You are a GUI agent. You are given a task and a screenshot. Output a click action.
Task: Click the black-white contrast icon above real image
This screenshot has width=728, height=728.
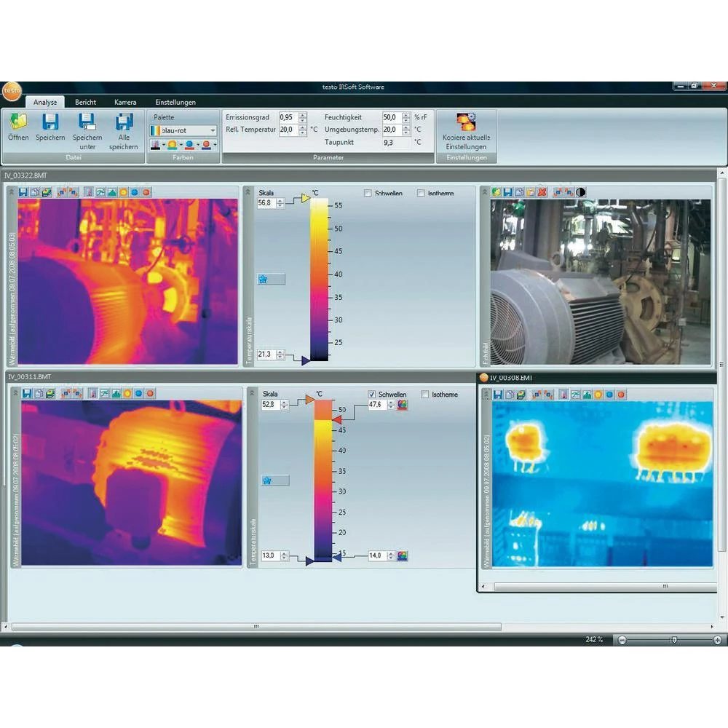tap(580, 192)
